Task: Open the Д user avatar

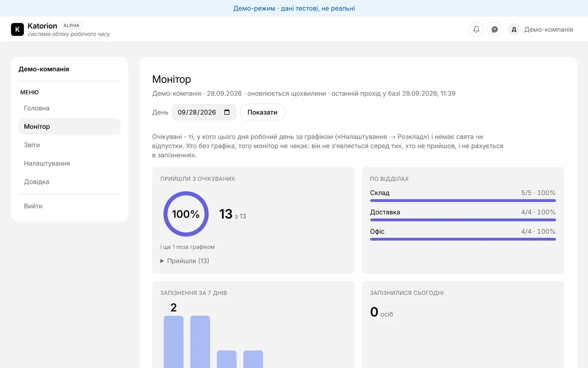Action: pos(514,29)
